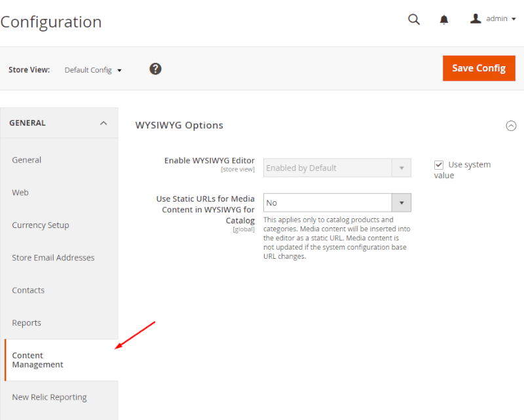Click the Enable WYSIWYG Editor label
Image resolution: width=524 pixels, height=420 pixels.
209,161
